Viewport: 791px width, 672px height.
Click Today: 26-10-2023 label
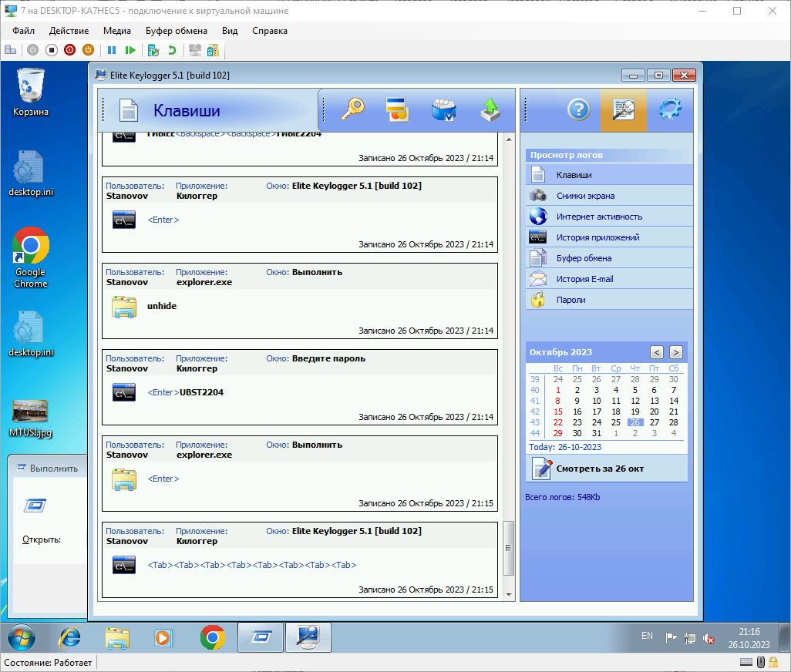pos(565,447)
